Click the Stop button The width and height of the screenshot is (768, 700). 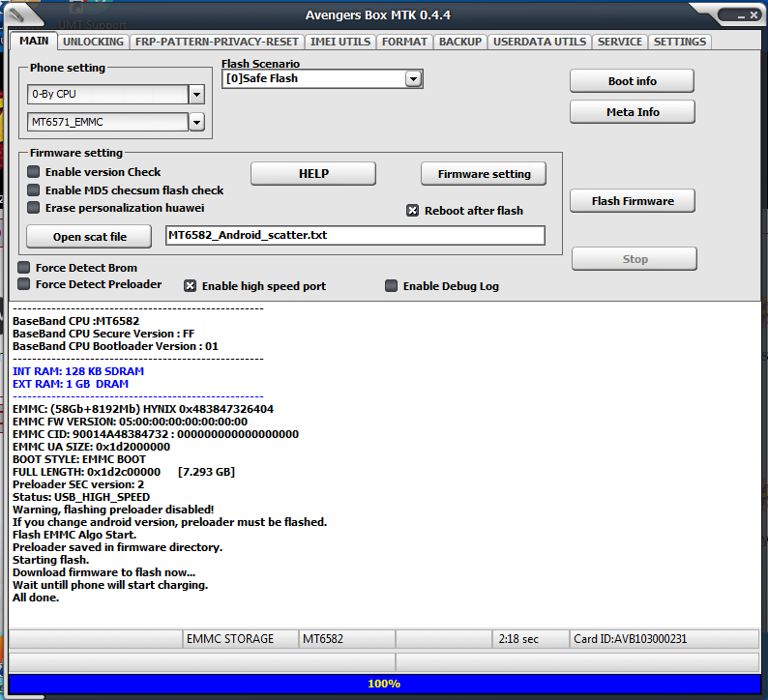[x=635, y=258]
